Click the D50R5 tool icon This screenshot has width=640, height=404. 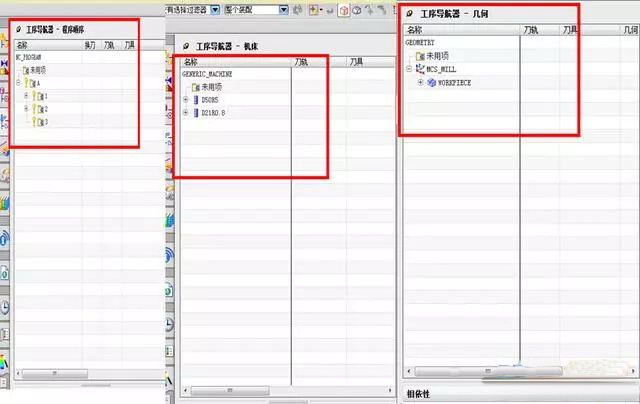point(197,100)
